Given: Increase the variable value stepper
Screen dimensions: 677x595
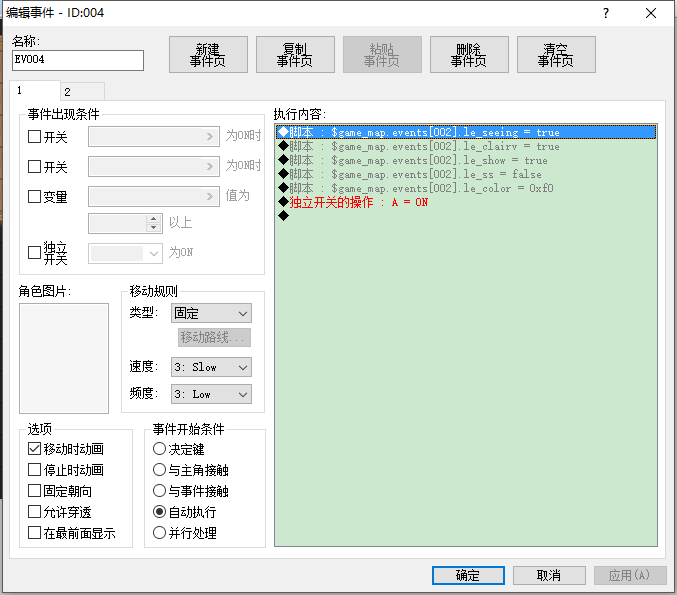Looking at the screenshot, I should click(x=153, y=219).
